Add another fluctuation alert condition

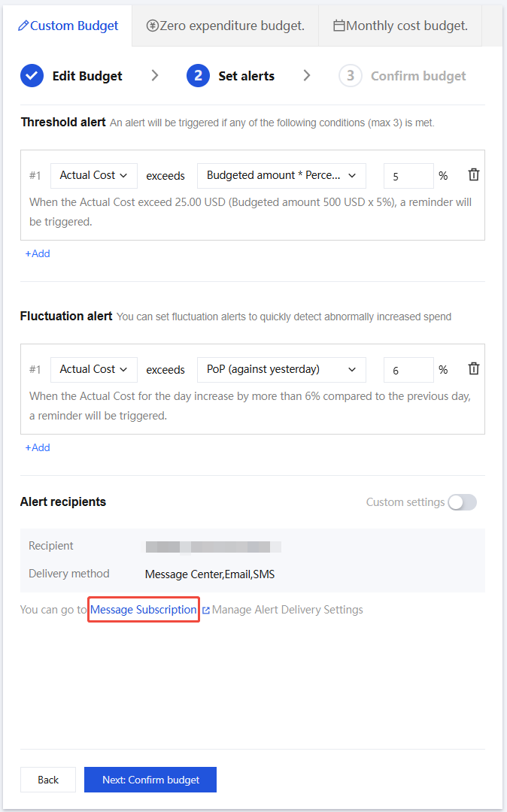[38, 447]
